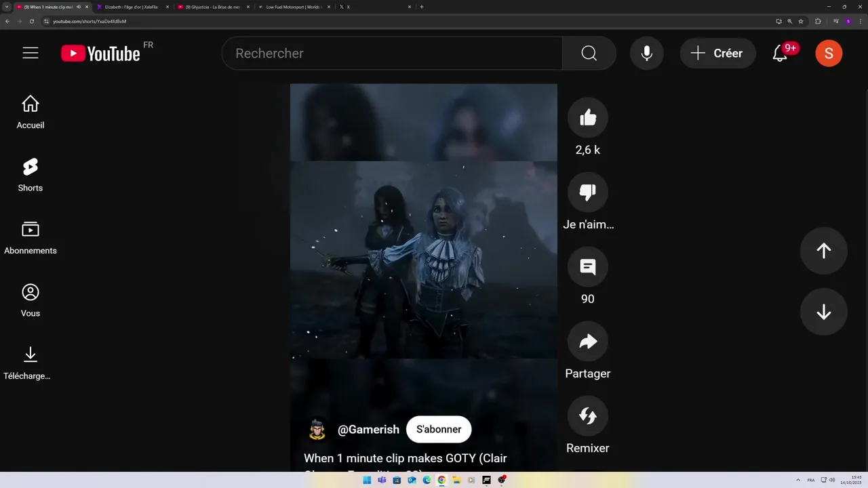
Task: Open the YouTube hamburger guide menu
Action: [31, 53]
